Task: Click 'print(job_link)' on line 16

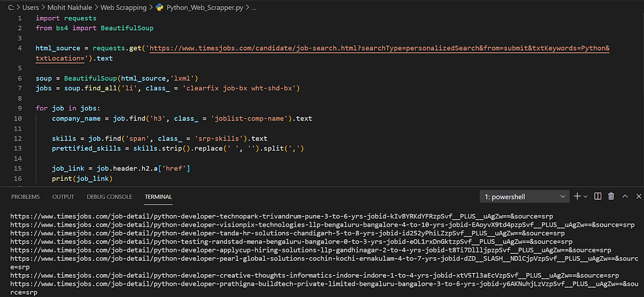Action: 82,178
